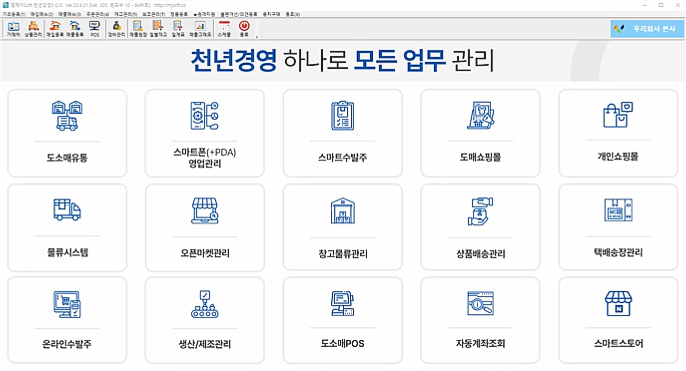Click the 매입등록 toolbar icon

(x=55, y=28)
